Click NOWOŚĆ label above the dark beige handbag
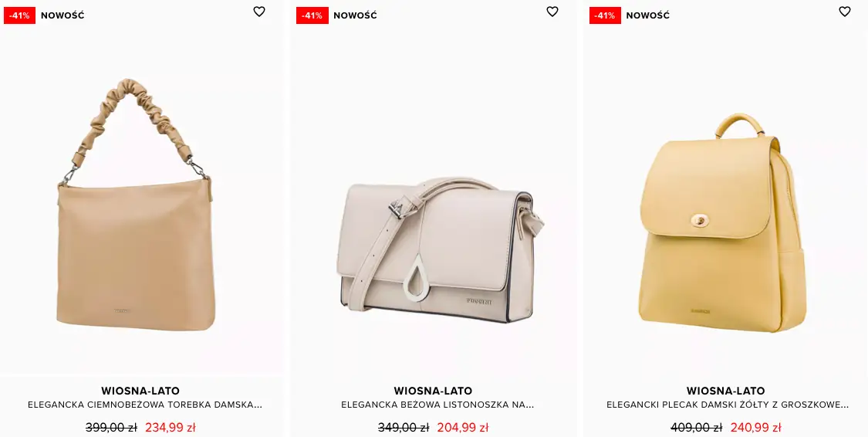This screenshot has height=437, width=868. point(62,15)
